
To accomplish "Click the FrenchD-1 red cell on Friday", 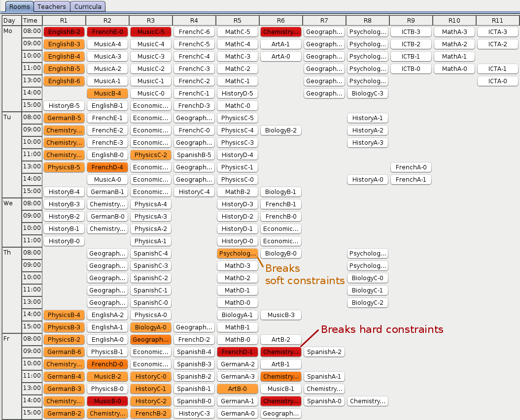I will click(237, 352).
